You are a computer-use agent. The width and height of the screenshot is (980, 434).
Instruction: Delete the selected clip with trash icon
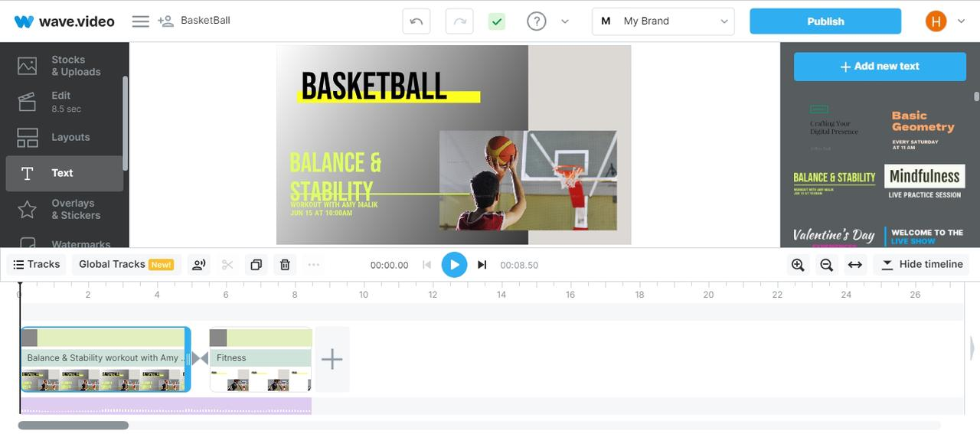[285, 265]
